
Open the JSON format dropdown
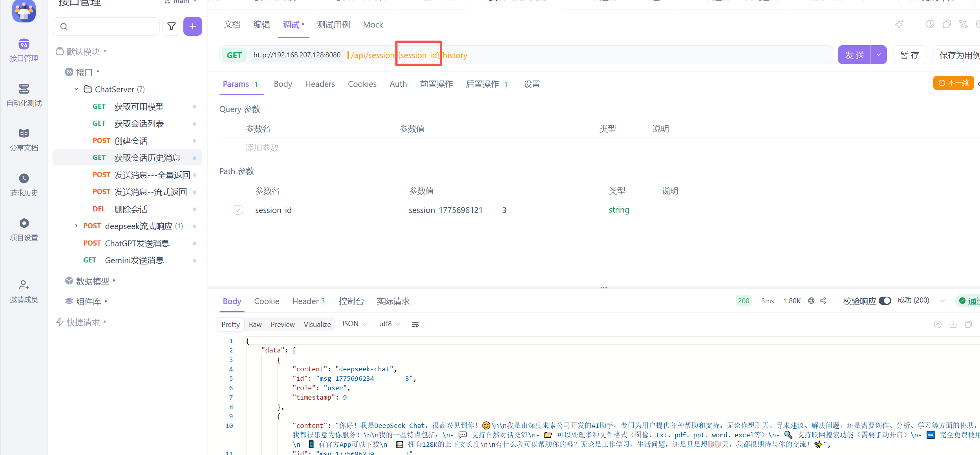click(354, 324)
